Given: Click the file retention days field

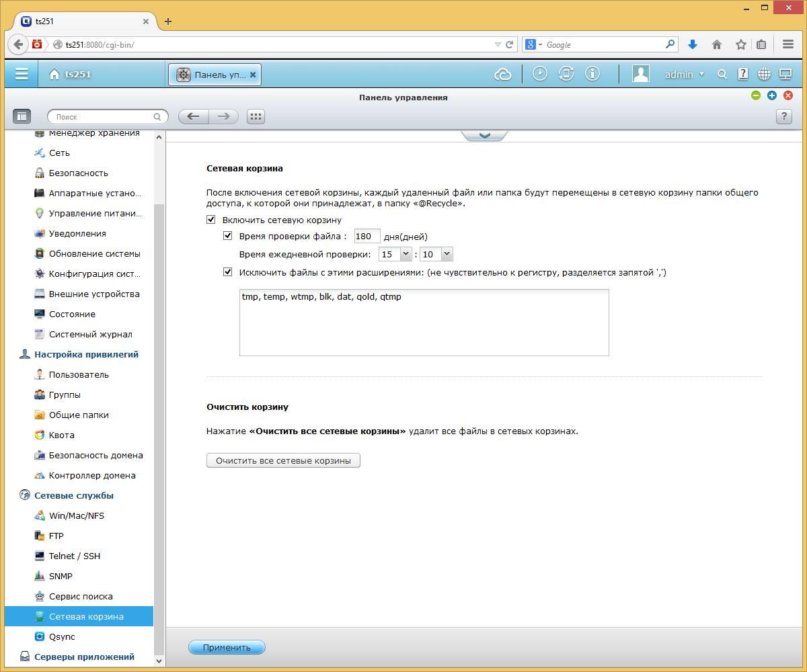Looking at the screenshot, I should point(367,236).
